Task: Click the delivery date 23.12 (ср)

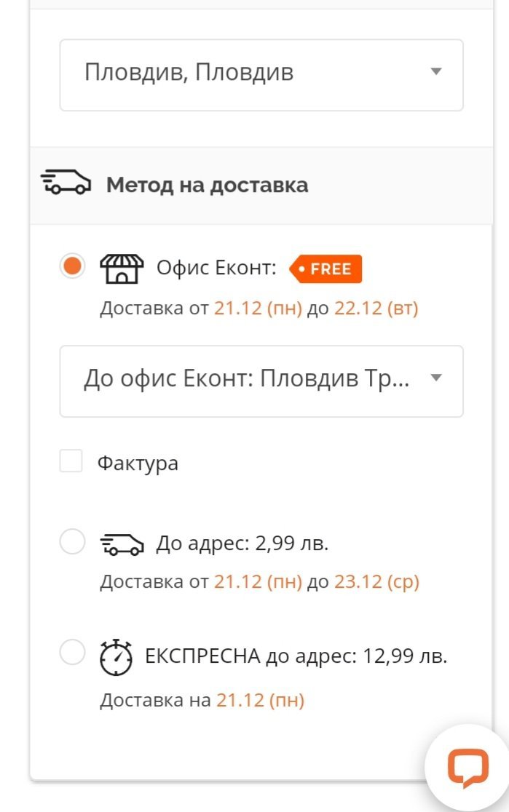Action: click(376, 581)
